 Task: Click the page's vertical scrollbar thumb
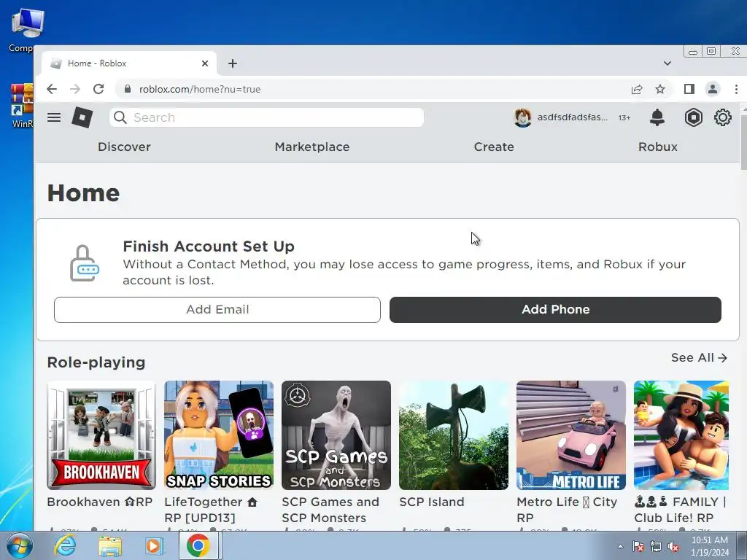pos(743,141)
